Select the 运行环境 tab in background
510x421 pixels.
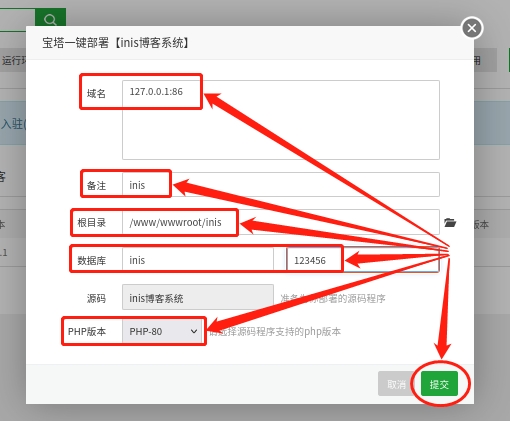(13, 61)
